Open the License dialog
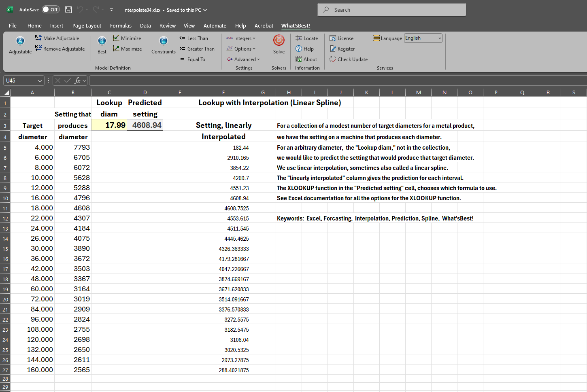Screen dimensions: 587x392 pyautogui.click(x=341, y=38)
